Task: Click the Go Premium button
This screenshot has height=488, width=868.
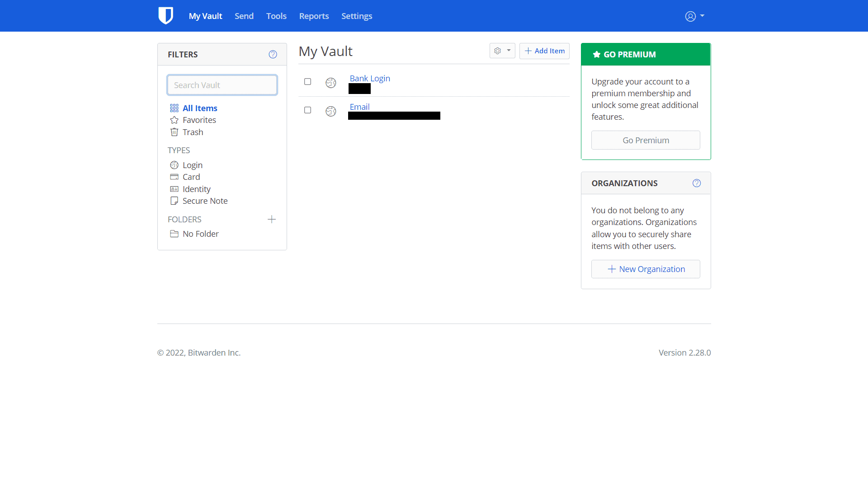Action: pyautogui.click(x=646, y=140)
